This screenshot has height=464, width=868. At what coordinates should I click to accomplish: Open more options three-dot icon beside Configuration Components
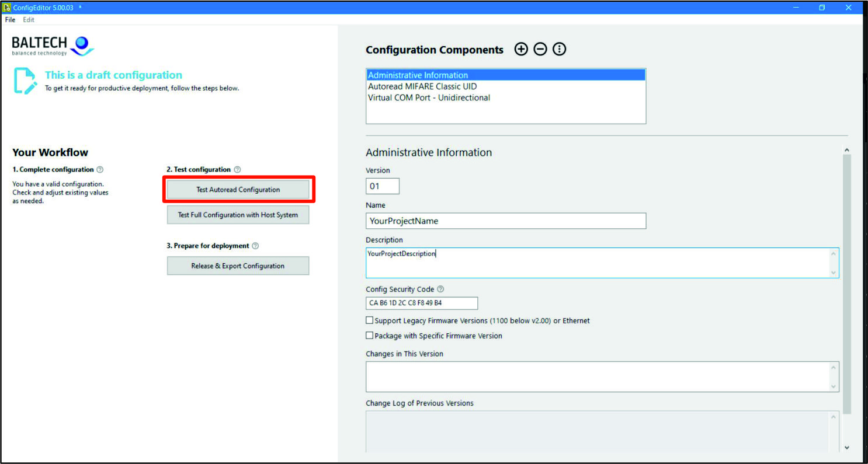coord(560,50)
